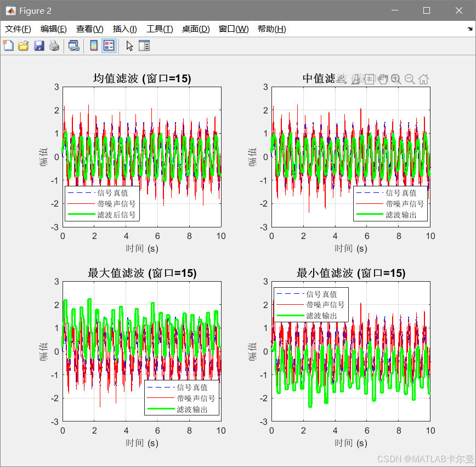Open the 查看(V) menu
The height and width of the screenshot is (467, 476).
(89, 29)
